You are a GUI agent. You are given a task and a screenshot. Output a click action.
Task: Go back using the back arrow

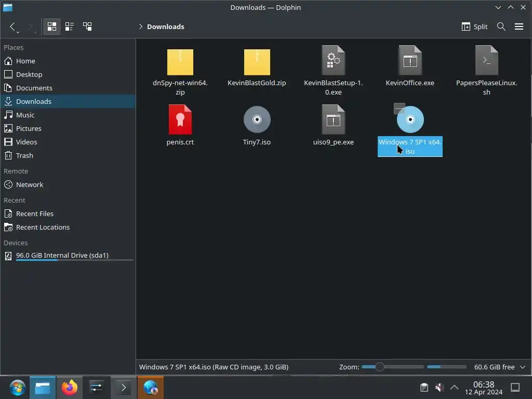12,26
